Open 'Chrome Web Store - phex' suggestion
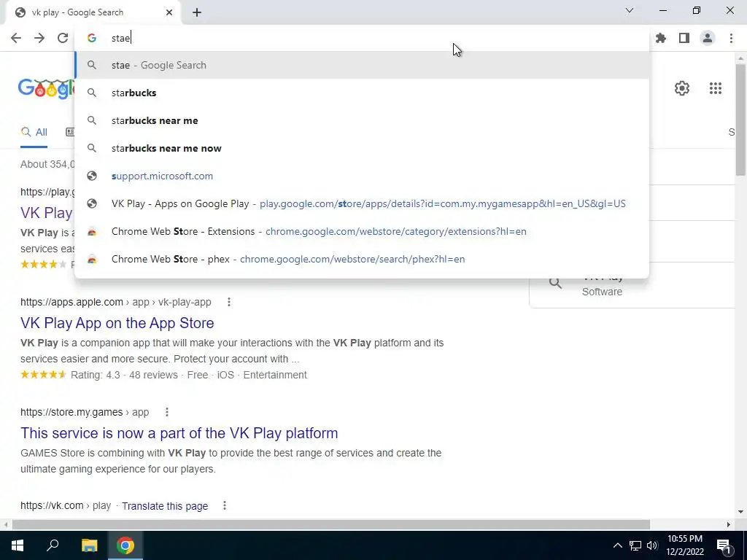 [362, 259]
